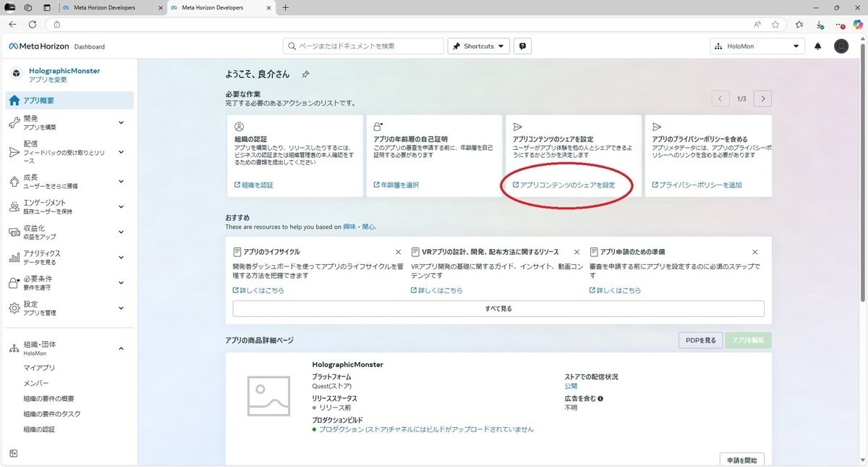Click the 申請を開始 button
The image size is (868, 467).
point(742,460)
